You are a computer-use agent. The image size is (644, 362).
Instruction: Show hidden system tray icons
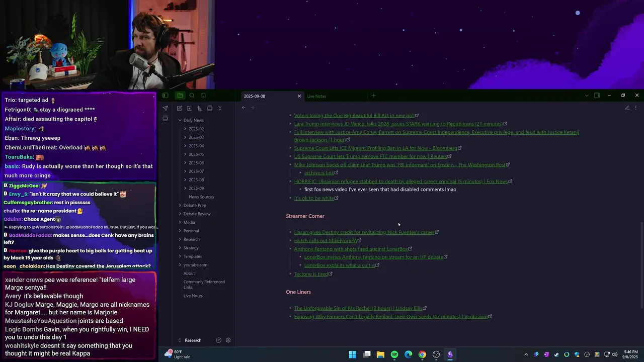tap(526, 354)
